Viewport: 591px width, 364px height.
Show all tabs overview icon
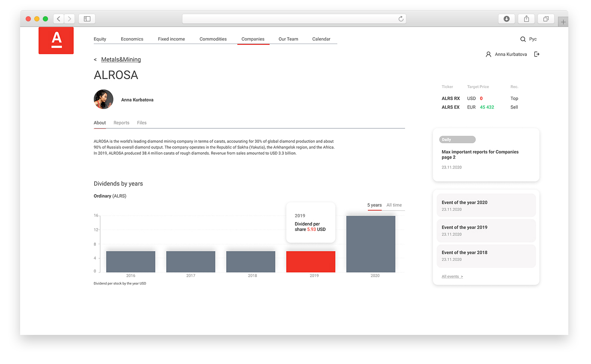(x=546, y=19)
